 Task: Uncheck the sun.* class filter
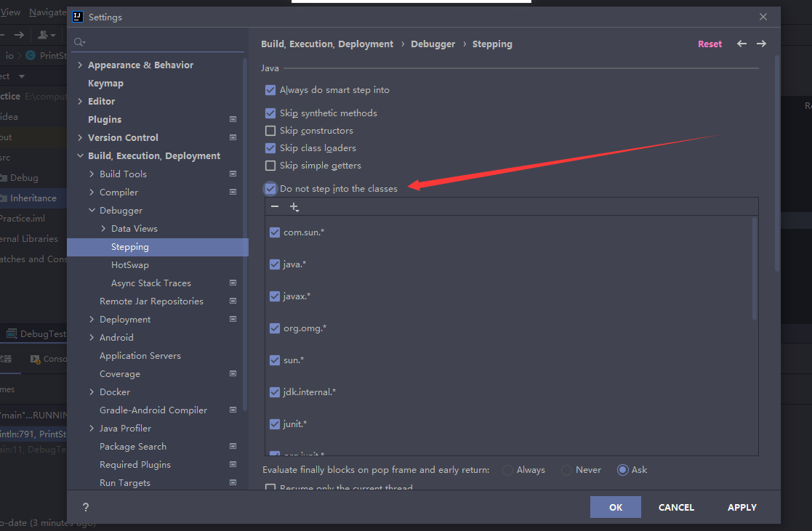click(275, 360)
